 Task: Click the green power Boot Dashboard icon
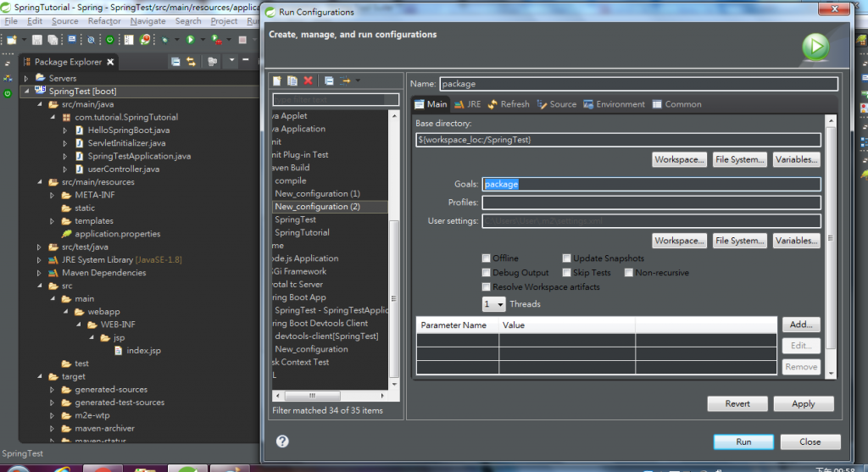pyautogui.click(x=109, y=40)
